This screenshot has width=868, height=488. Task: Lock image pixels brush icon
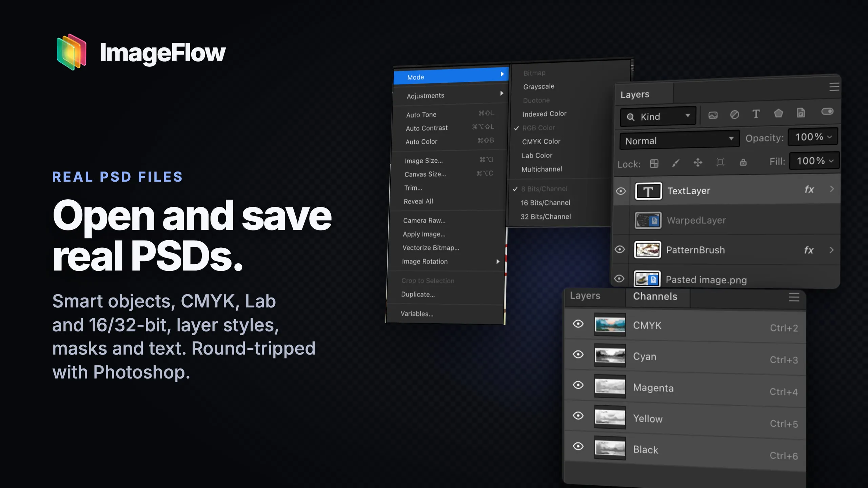[676, 163]
